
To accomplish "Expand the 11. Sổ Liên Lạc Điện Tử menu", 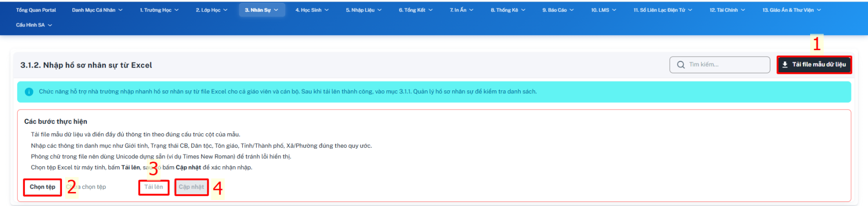I will point(663,10).
